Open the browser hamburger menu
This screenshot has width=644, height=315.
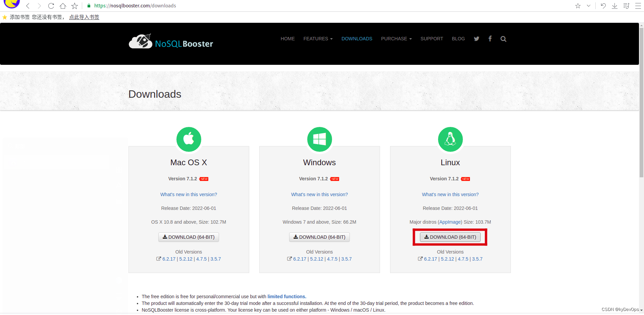click(638, 6)
